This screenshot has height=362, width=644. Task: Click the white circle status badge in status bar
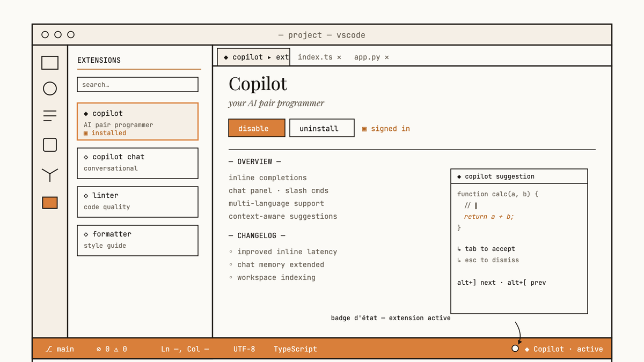tap(515, 349)
